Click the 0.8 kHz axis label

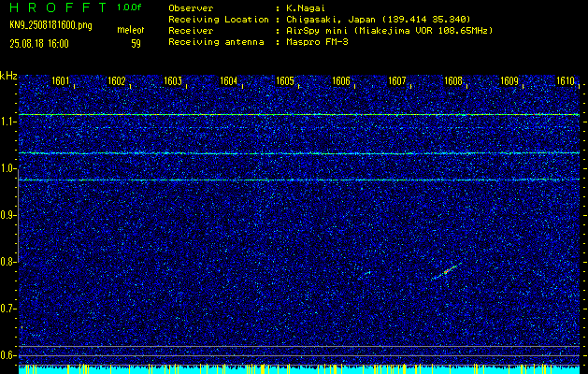(x=7, y=262)
